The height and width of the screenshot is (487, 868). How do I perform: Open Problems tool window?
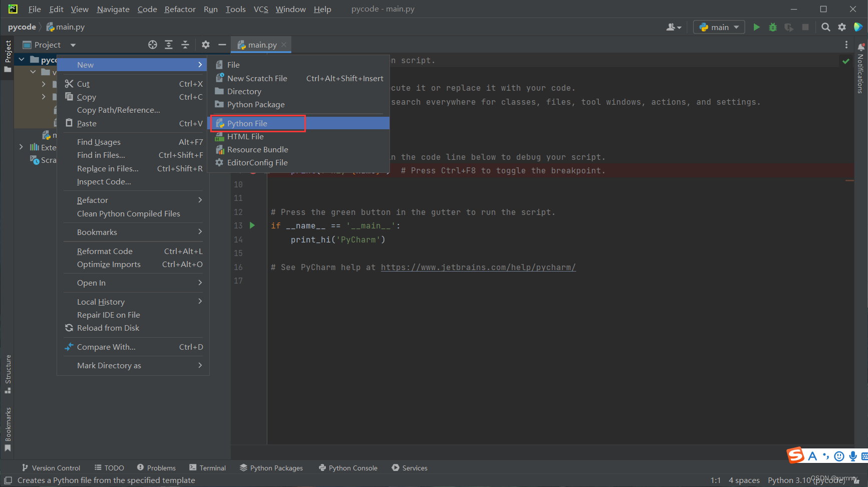[156, 468]
